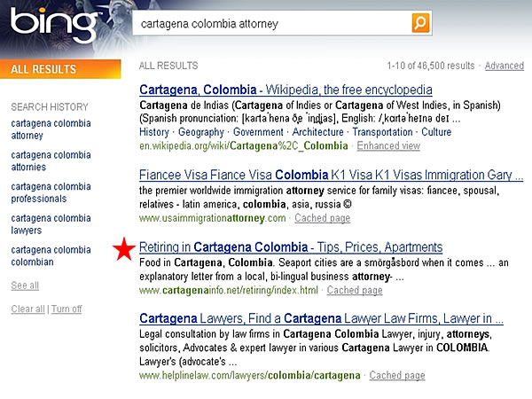Select 'cartagena colombia professionals' search history
This screenshot has width=532, height=399.
(51, 192)
